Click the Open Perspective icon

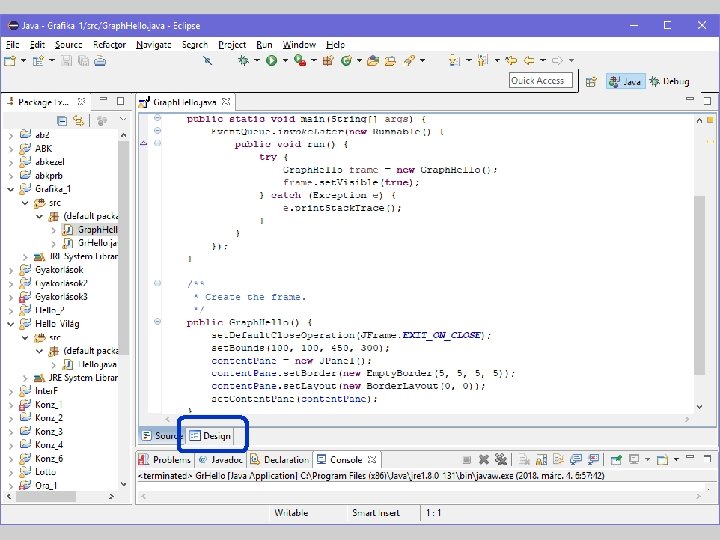tap(591, 82)
